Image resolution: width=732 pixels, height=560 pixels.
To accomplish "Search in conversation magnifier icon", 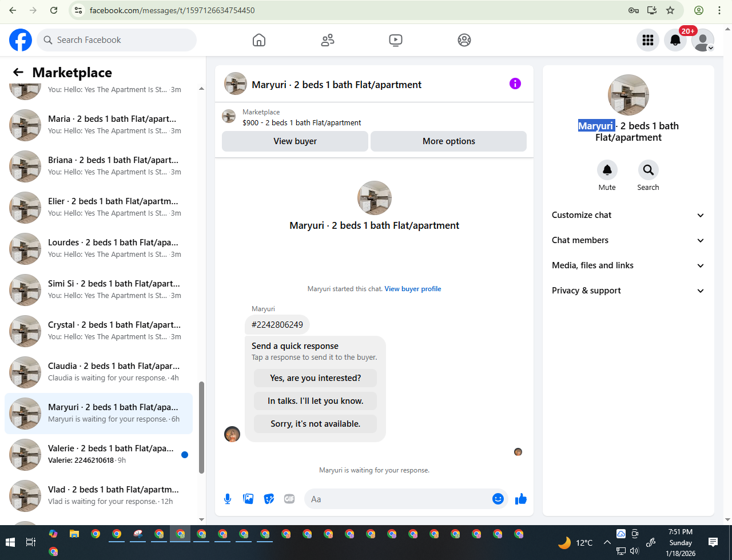I will (x=649, y=170).
